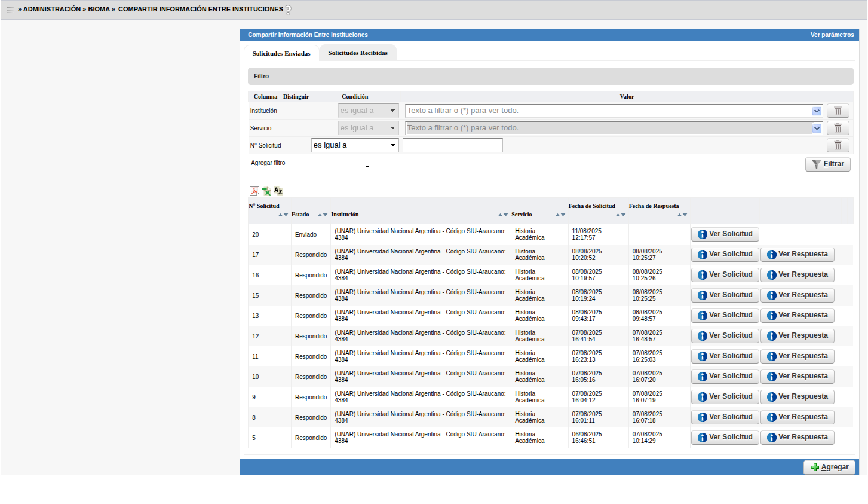Export the table as PDF

pyautogui.click(x=254, y=191)
